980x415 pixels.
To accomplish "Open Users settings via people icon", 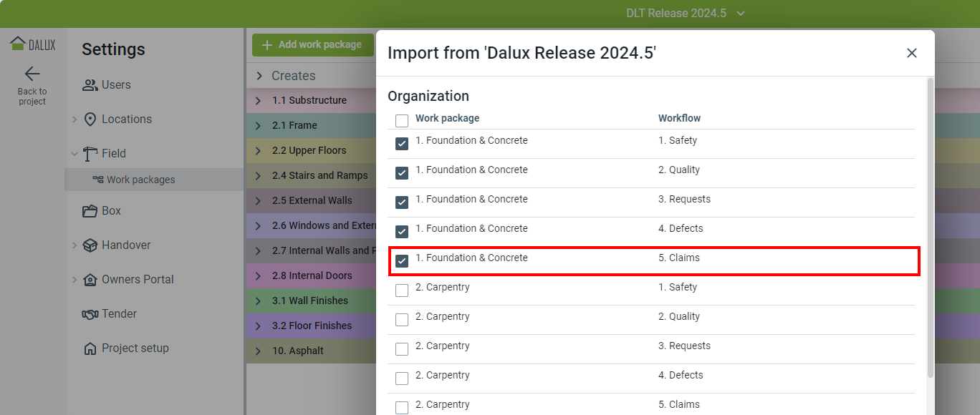I will [x=90, y=85].
